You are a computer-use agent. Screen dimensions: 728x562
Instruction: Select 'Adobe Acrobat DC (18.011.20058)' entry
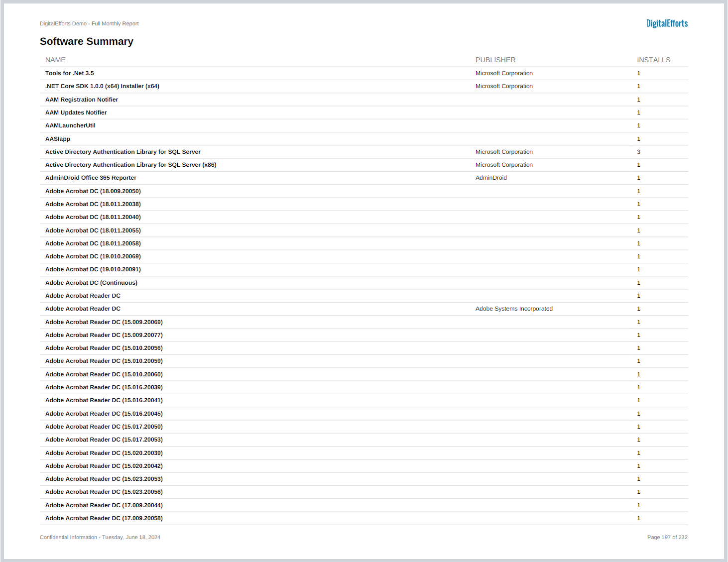(93, 243)
